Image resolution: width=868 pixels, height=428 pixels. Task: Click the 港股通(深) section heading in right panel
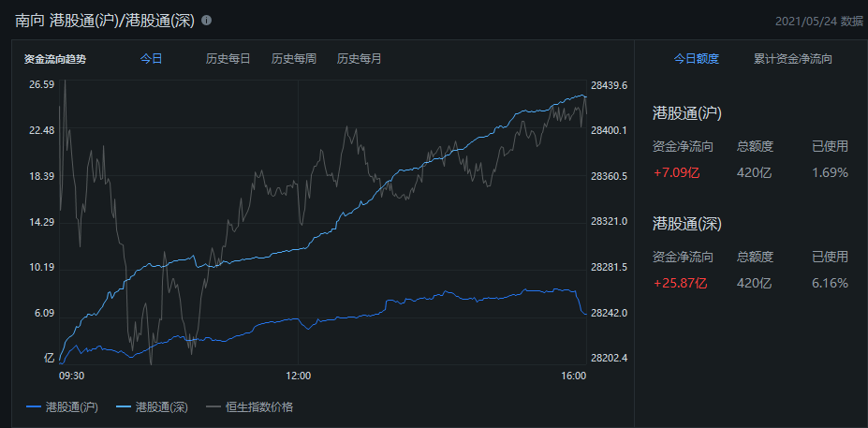click(687, 224)
